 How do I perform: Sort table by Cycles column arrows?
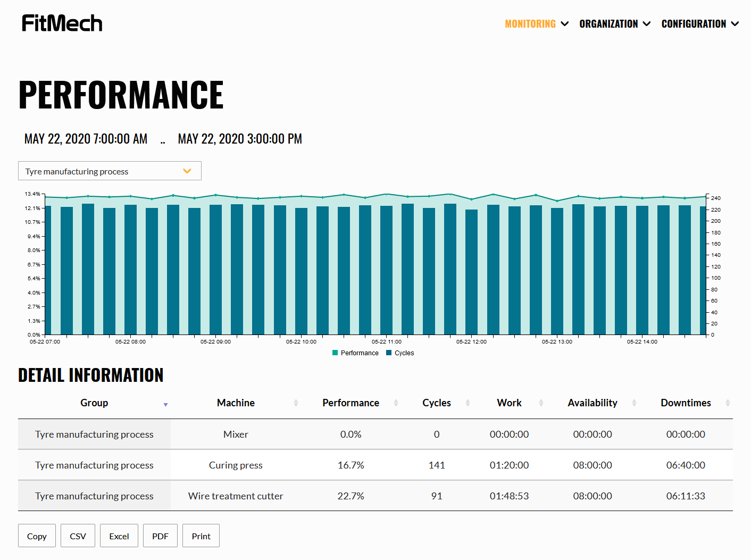coord(468,403)
